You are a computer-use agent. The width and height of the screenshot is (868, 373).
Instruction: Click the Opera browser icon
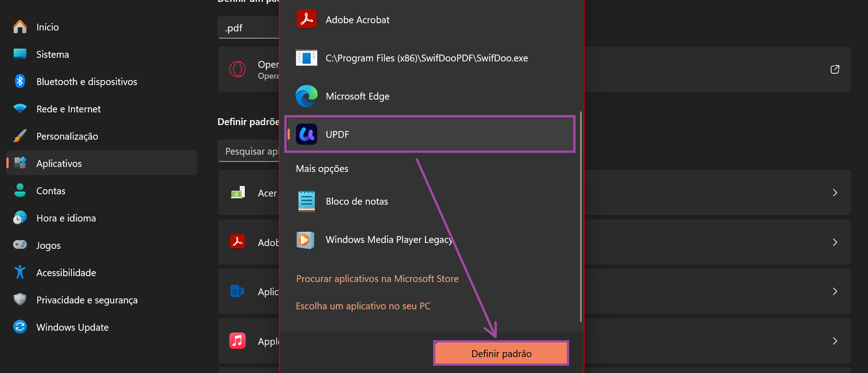click(237, 69)
